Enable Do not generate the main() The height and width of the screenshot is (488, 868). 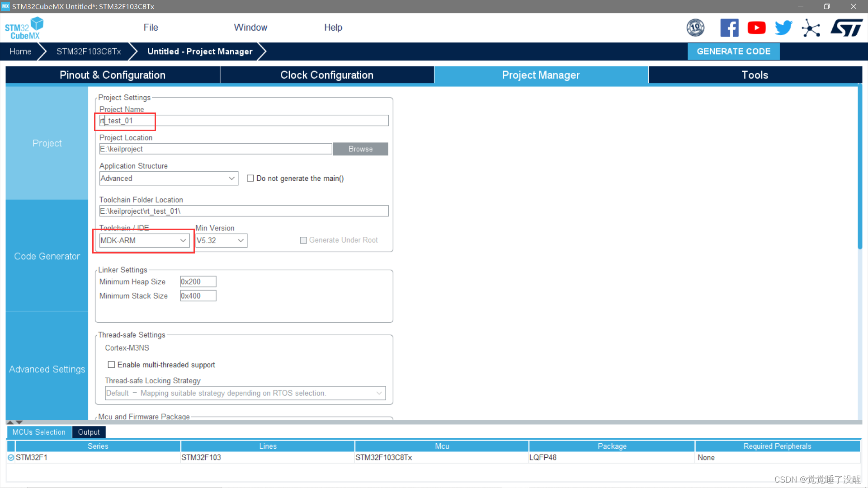click(250, 178)
